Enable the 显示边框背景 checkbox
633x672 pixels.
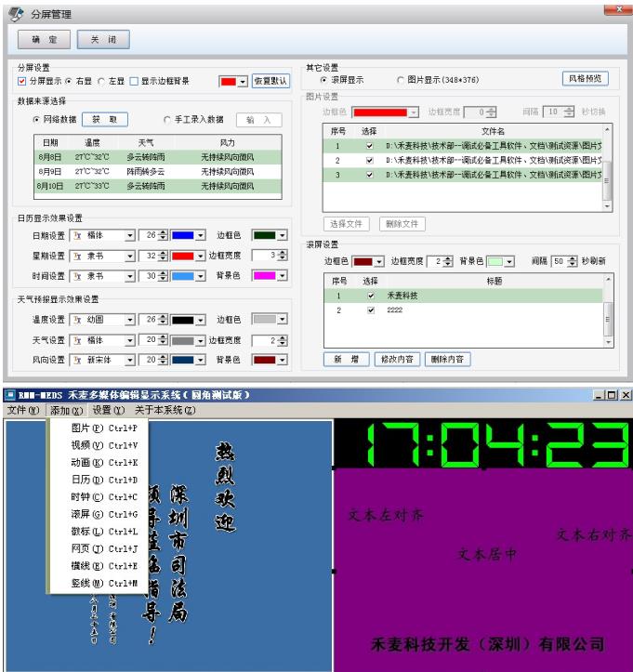(x=135, y=81)
